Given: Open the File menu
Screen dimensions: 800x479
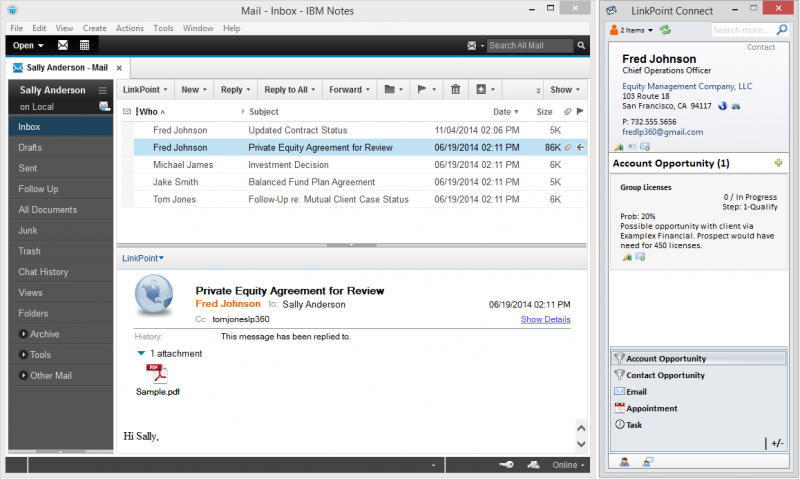Looking at the screenshot, I should tap(16, 28).
